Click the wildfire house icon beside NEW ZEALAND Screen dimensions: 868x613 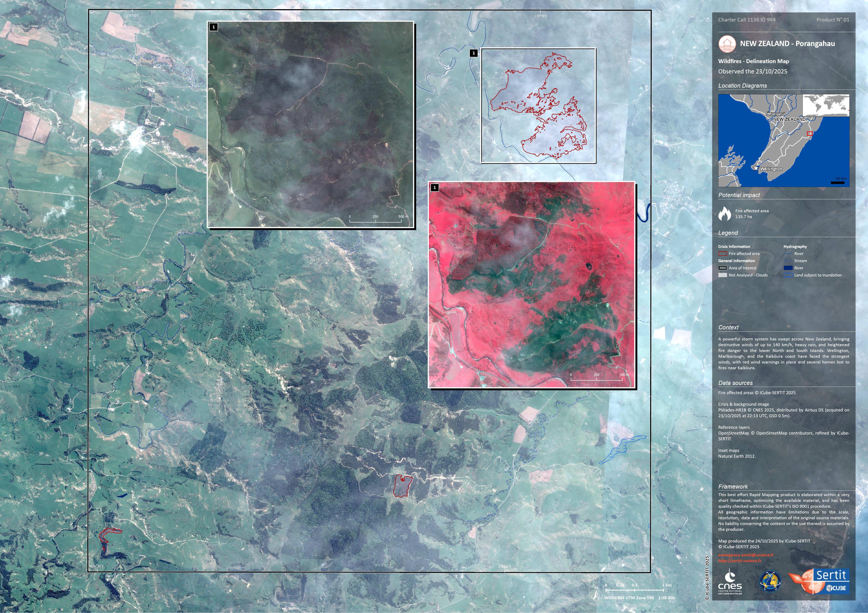[727, 44]
